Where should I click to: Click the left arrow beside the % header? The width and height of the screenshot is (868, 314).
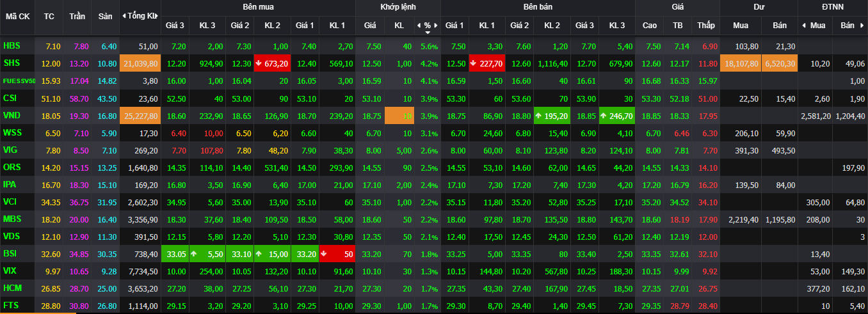pos(419,25)
